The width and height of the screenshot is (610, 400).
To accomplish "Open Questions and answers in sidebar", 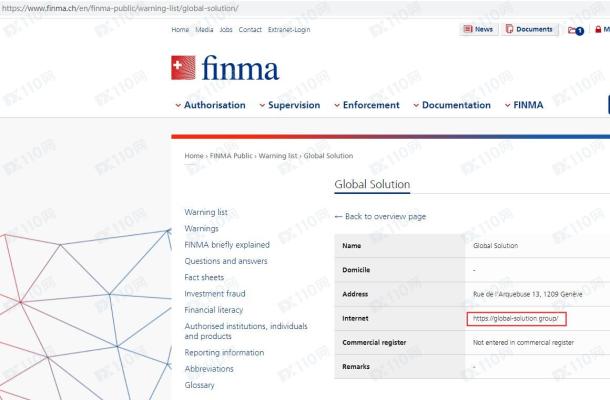I will point(226,261).
